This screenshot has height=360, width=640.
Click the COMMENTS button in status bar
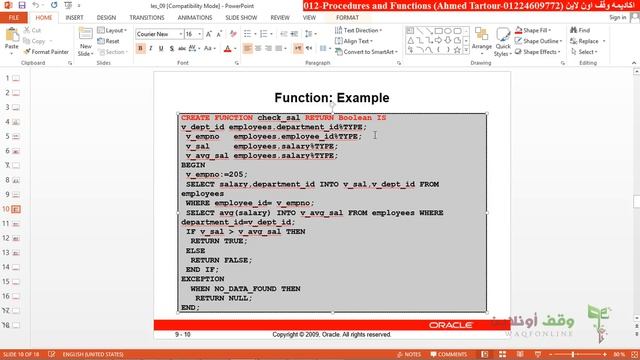pos(448,354)
